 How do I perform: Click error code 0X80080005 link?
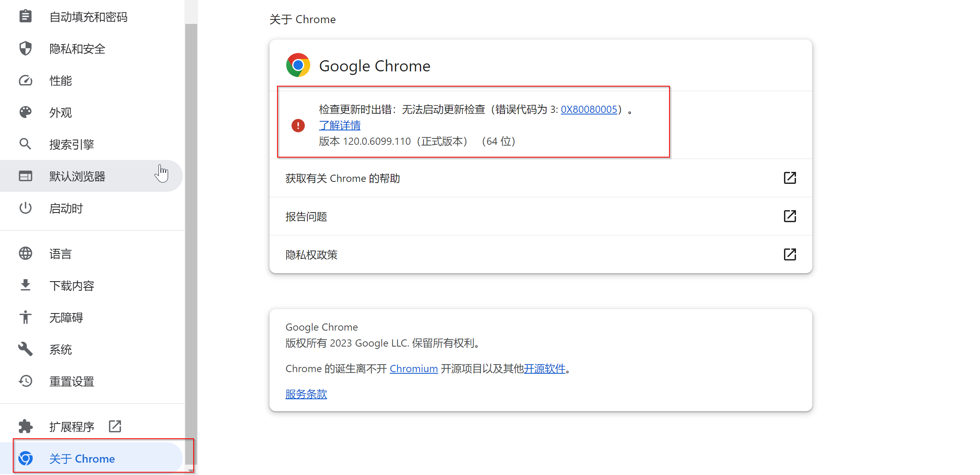point(589,109)
